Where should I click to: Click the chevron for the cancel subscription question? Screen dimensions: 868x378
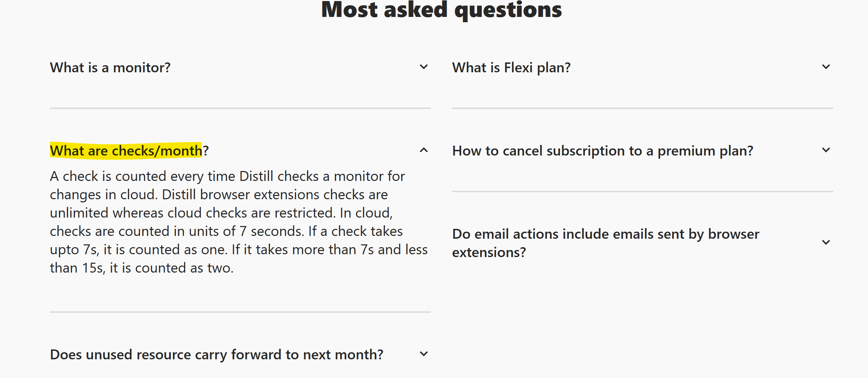(x=826, y=150)
